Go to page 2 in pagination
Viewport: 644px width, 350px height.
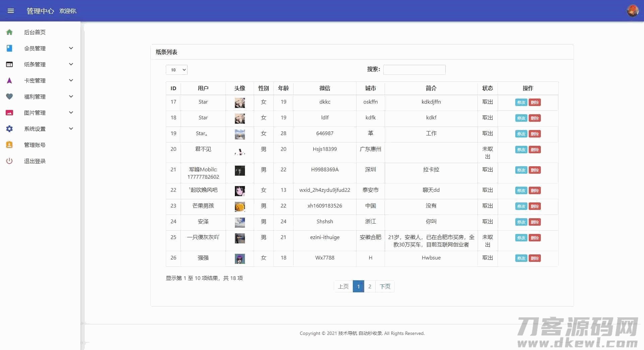tap(370, 286)
